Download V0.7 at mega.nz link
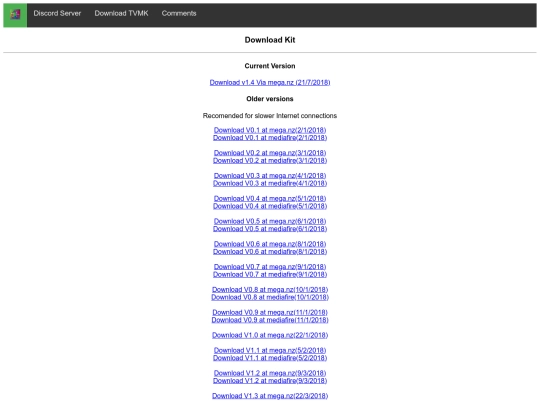The width and height of the screenshot is (540, 405). 270,267
